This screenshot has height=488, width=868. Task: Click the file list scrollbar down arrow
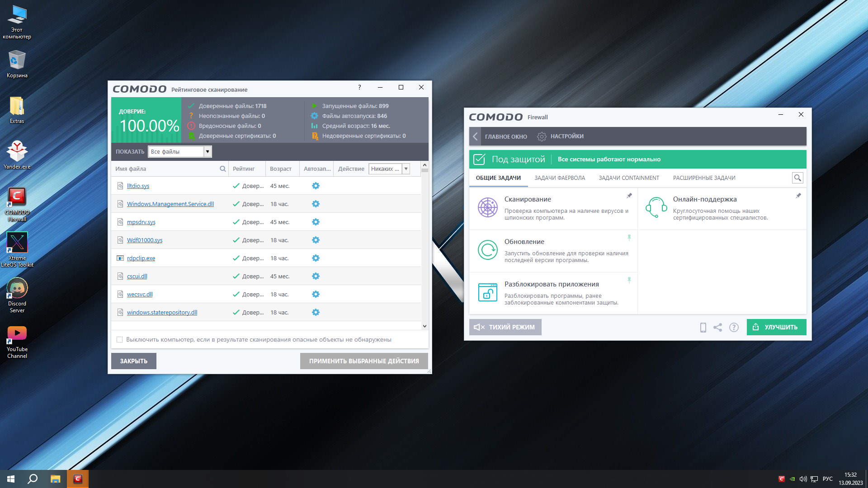[x=425, y=326]
